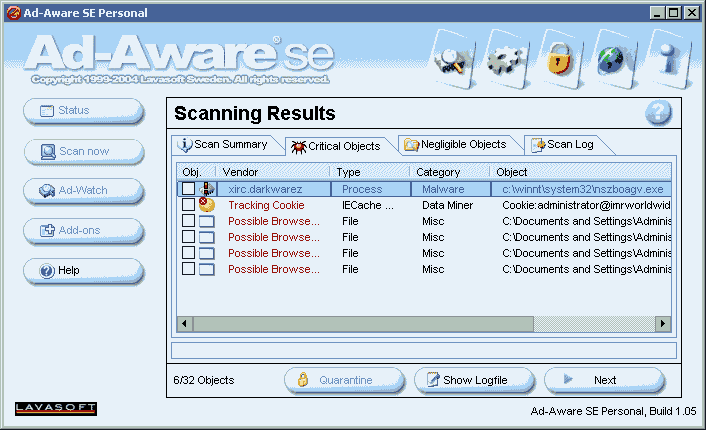Click the Help sidebar button
The width and height of the screenshot is (706, 430).
[x=83, y=271]
